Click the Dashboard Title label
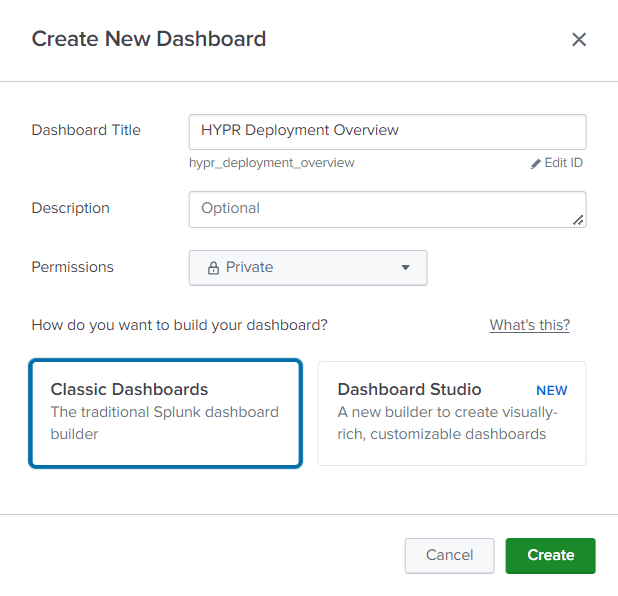Viewport: 618px width, 596px height. point(86,130)
